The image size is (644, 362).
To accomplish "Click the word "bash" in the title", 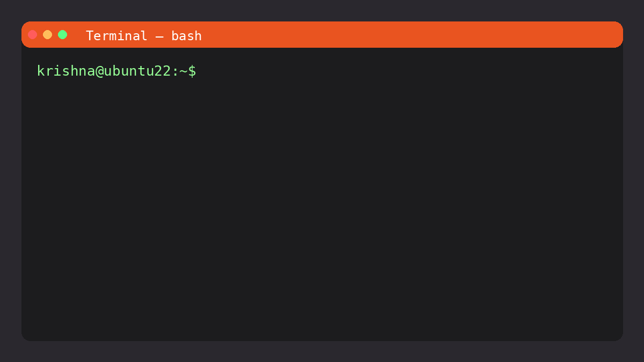I will coord(187,36).
